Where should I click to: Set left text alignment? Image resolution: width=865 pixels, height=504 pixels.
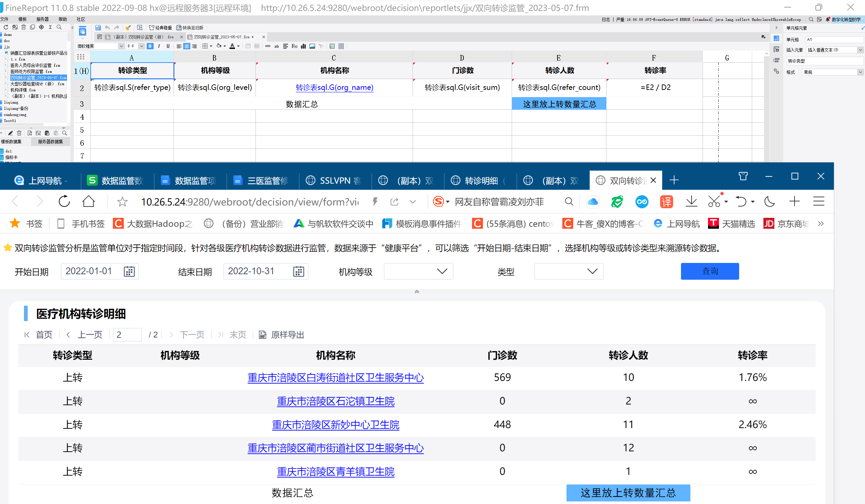click(179, 46)
